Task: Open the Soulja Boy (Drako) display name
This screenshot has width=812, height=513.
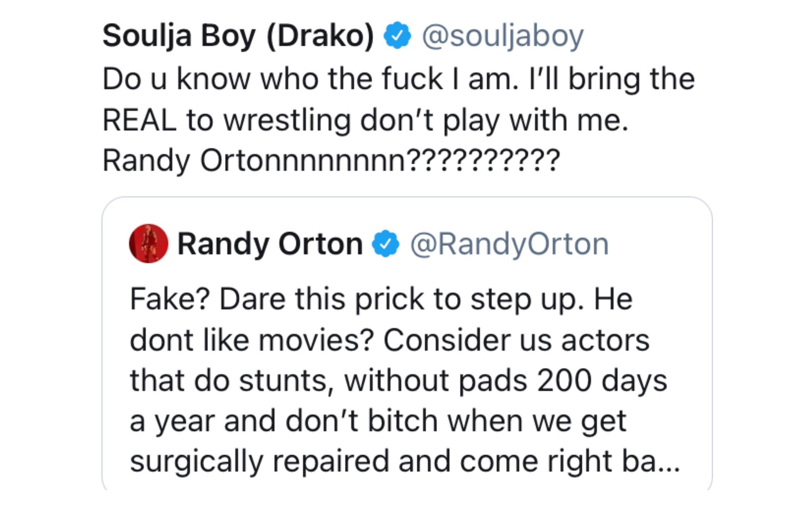Action: click(238, 36)
